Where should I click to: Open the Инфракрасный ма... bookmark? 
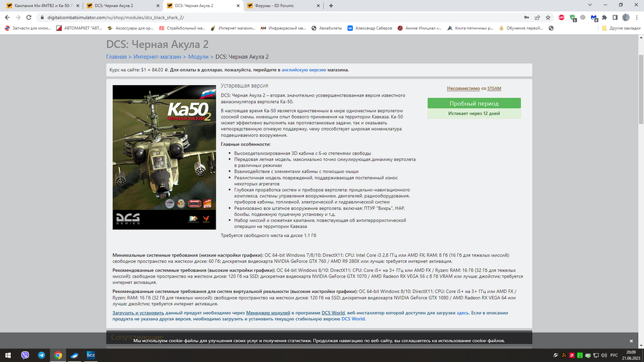pos(283,28)
